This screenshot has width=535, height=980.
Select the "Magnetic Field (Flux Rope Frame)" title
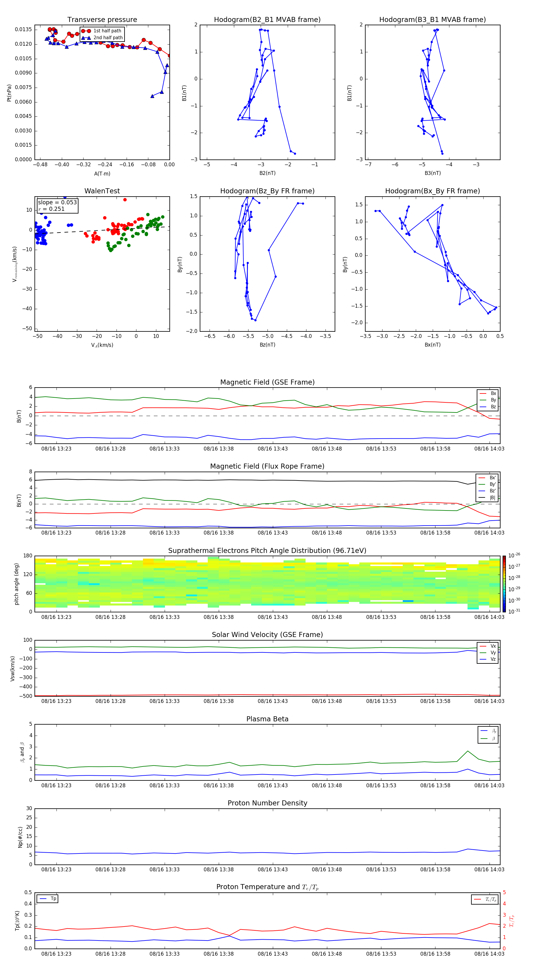[x=267, y=467]
